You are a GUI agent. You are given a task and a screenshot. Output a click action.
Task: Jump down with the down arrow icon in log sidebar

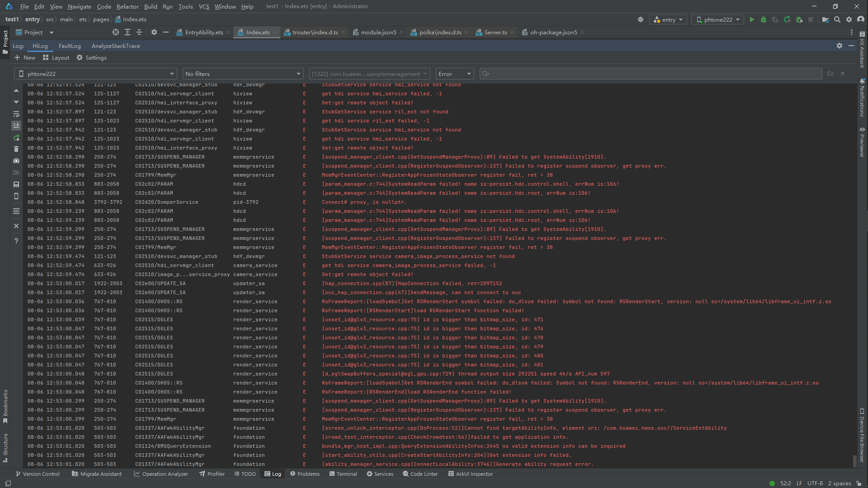click(x=16, y=102)
